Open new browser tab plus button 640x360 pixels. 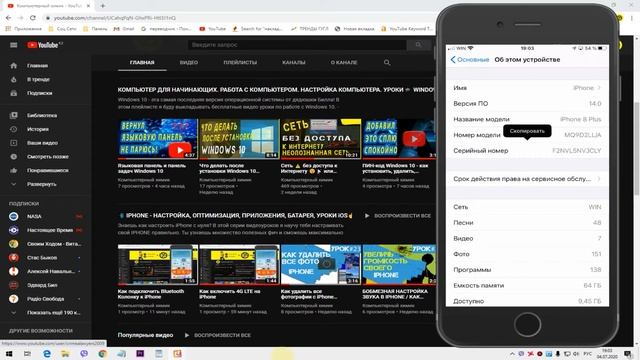(x=102, y=6)
